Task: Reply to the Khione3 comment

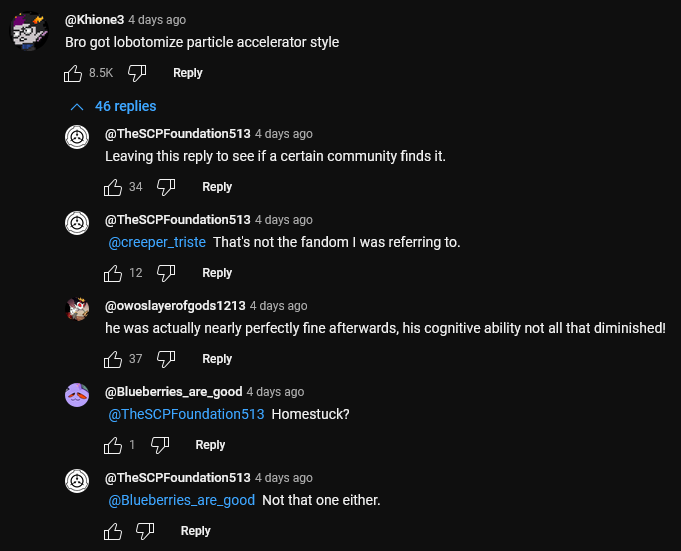Action: (x=187, y=73)
